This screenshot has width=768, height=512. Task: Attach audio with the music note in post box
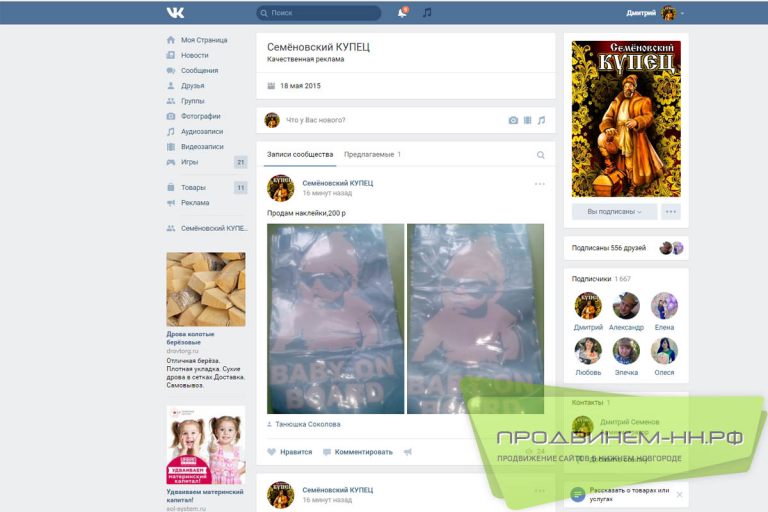click(x=541, y=120)
